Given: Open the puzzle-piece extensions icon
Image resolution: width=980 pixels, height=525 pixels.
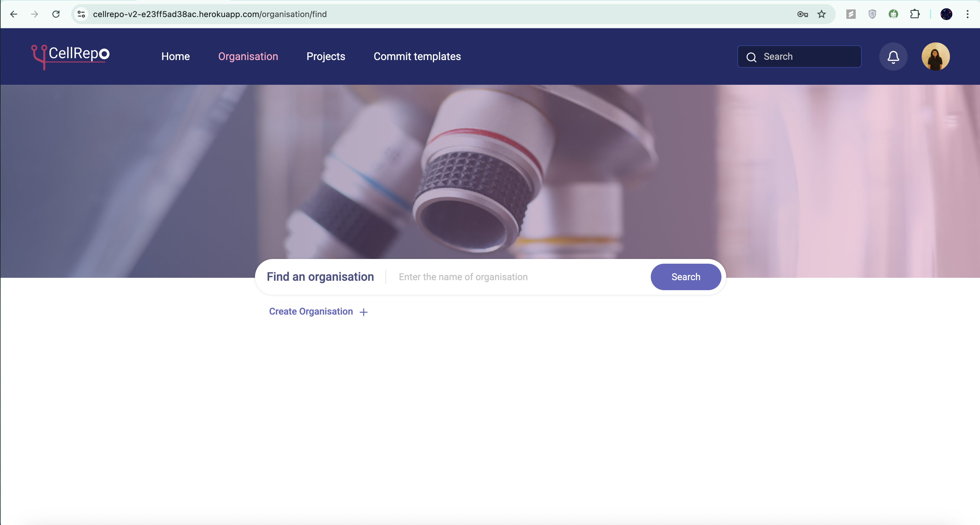Looking at the screenshot, I should 915,14.
